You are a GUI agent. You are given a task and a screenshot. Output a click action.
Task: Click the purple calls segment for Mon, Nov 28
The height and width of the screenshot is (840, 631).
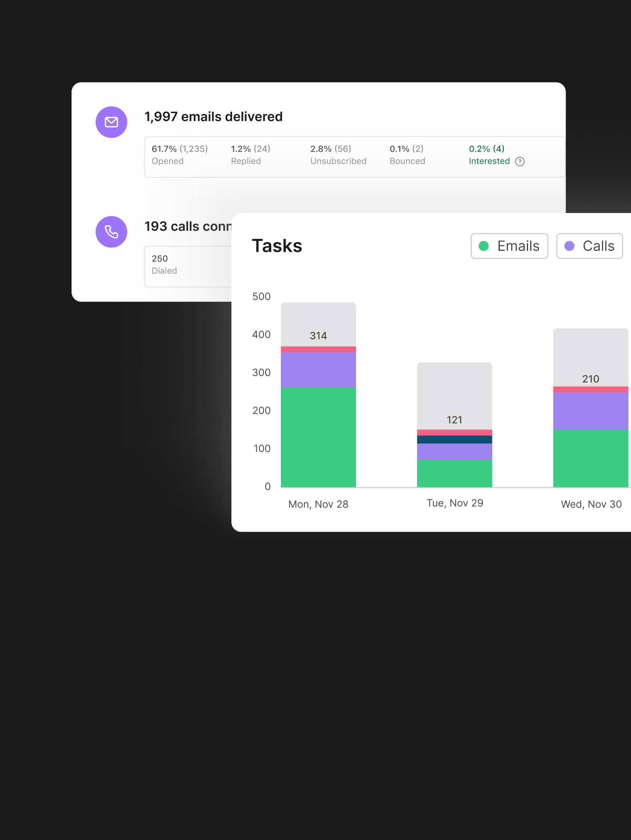(x=318, y=370)
